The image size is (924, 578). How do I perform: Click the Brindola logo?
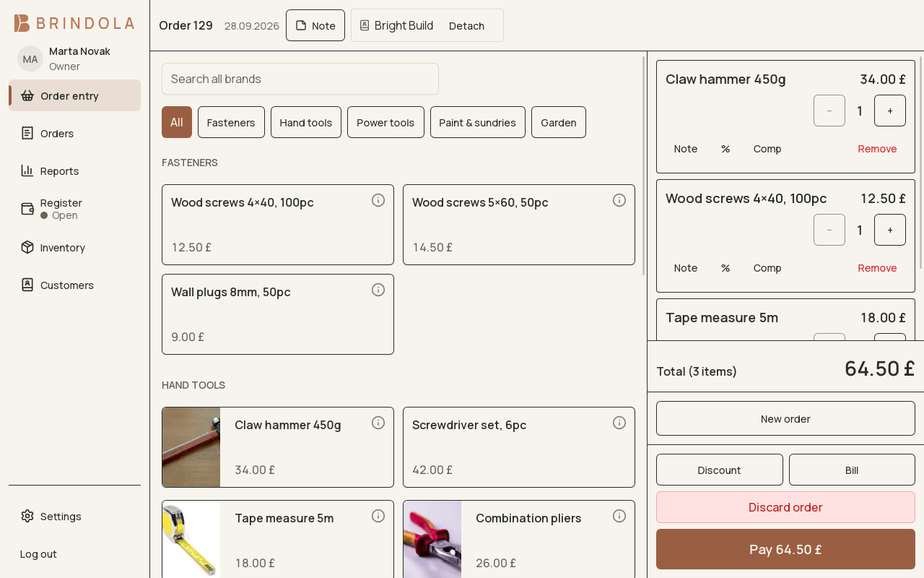pos(74,23)
